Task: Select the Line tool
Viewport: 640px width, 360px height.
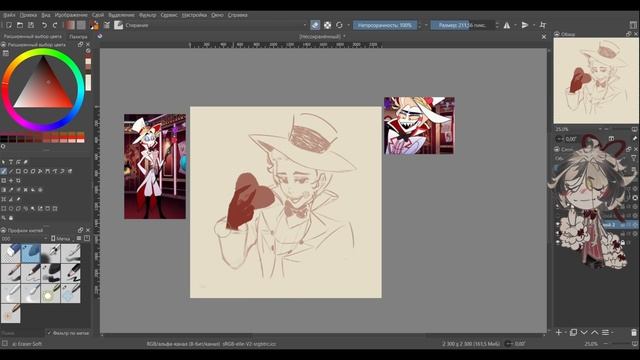Action: [x=11, y=171]
